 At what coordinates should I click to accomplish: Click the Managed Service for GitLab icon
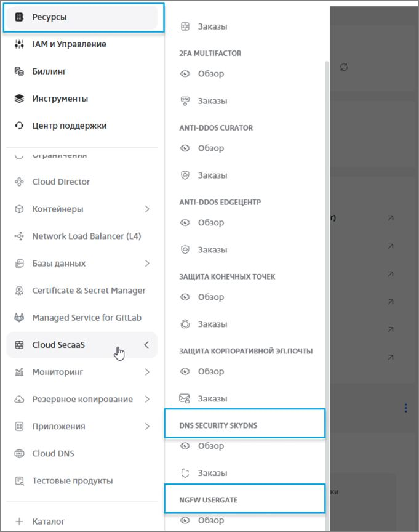point(19,318)
